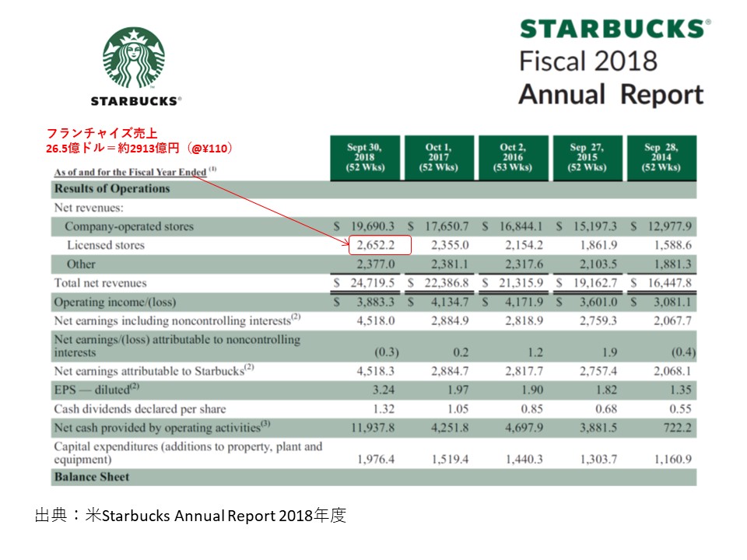This screenshot has width=747, height=560.
Task: Select the "Sept 30, 2018" column header
Action: click(x=365, y=158)
